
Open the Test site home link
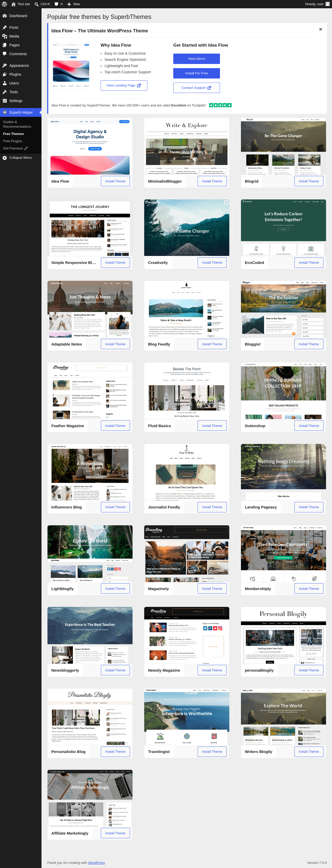(20, 4)
